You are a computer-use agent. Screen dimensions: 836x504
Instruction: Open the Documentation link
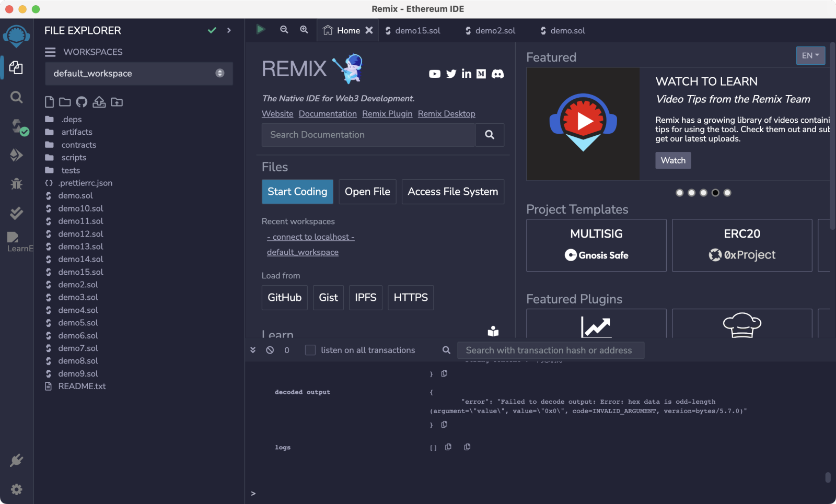click(328, 114)
